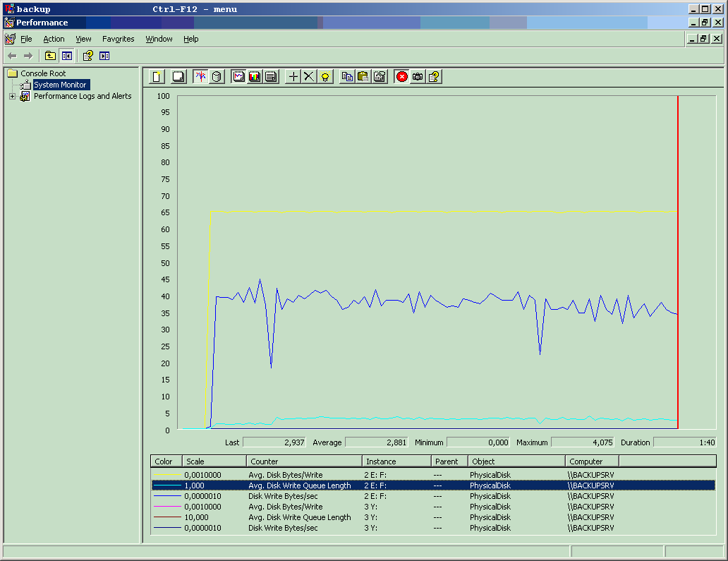Click the Counter column header
The width and height of the screenshot is (728, 561).
[304, 462]
